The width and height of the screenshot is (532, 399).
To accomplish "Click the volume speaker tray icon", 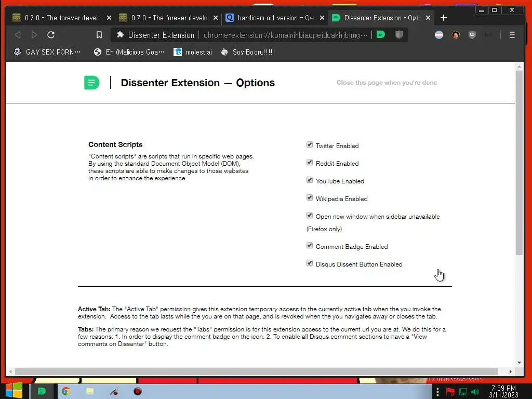I will tap(475, 392).
